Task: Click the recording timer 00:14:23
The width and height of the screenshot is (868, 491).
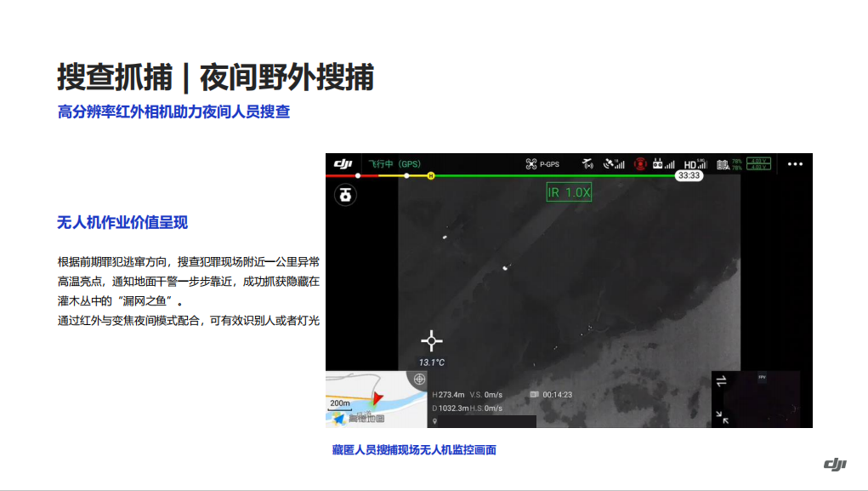Action: click(x=557, y=395)
